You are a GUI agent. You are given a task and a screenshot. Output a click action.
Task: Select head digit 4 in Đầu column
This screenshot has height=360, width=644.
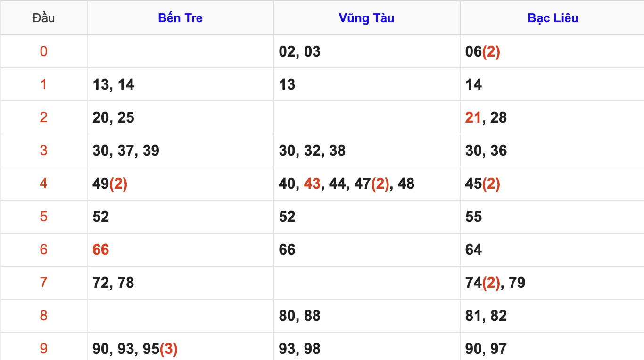(x=43, y=184)
